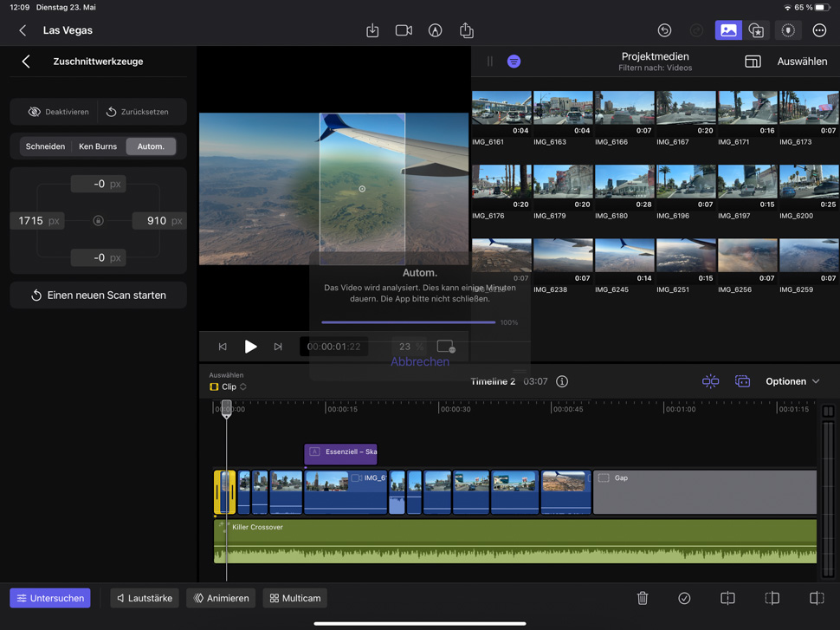Viewport: 840px width, 630px height.
Task: Jump to next frame in viewer
Action: (x=277, y=347)
